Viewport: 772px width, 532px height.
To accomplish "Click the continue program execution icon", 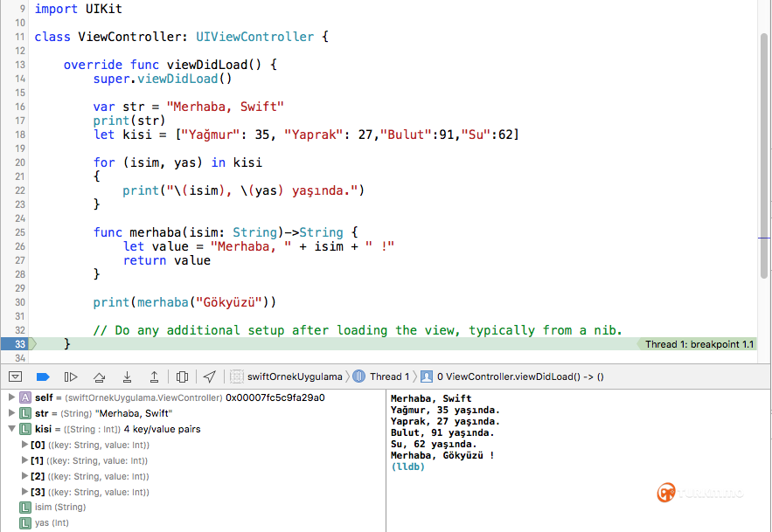I will pyautogui.click(x=71, y=377).
